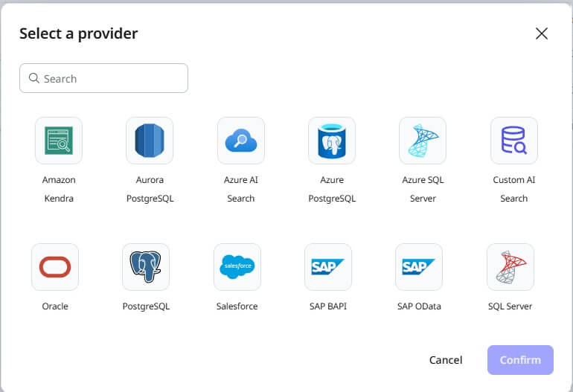Click the "Custom AI Search" label text
This screenshot has height=392, width=573.
(513, 189)
